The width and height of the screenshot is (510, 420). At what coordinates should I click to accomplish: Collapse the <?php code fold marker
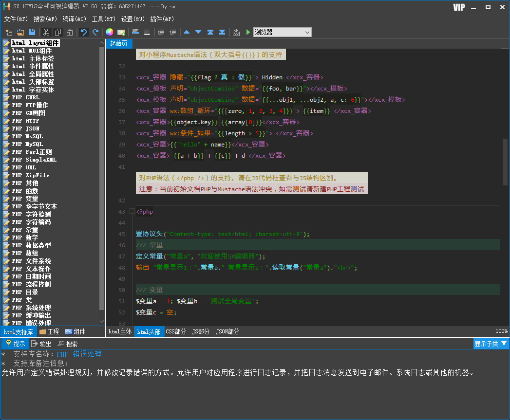pyautogui.click(x=132, y=212)
